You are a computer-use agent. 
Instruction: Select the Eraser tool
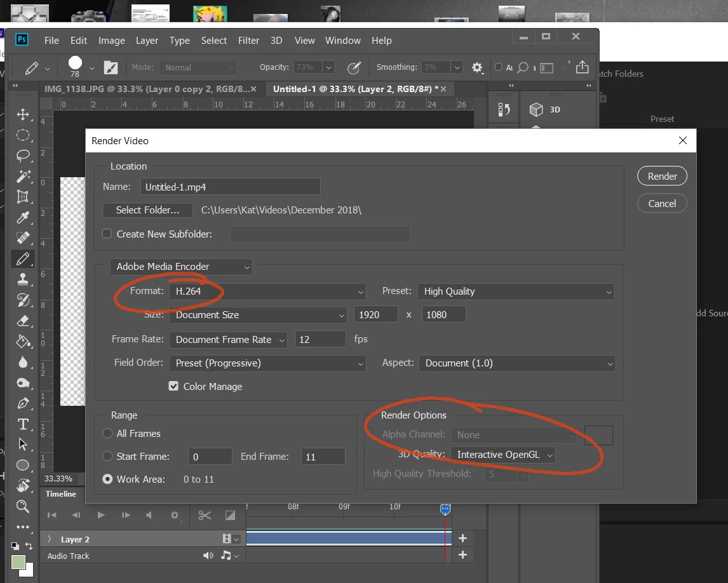[x=23, y=321]
